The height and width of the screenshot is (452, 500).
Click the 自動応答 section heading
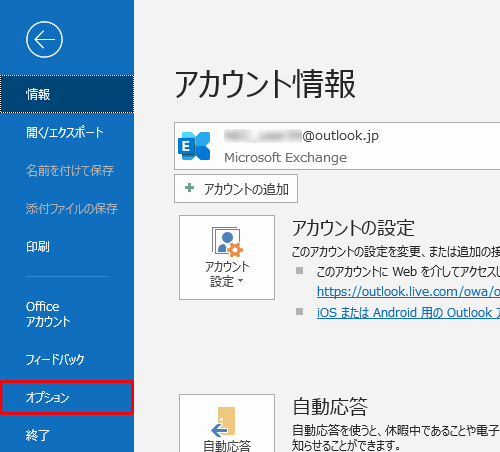[330, 407]
